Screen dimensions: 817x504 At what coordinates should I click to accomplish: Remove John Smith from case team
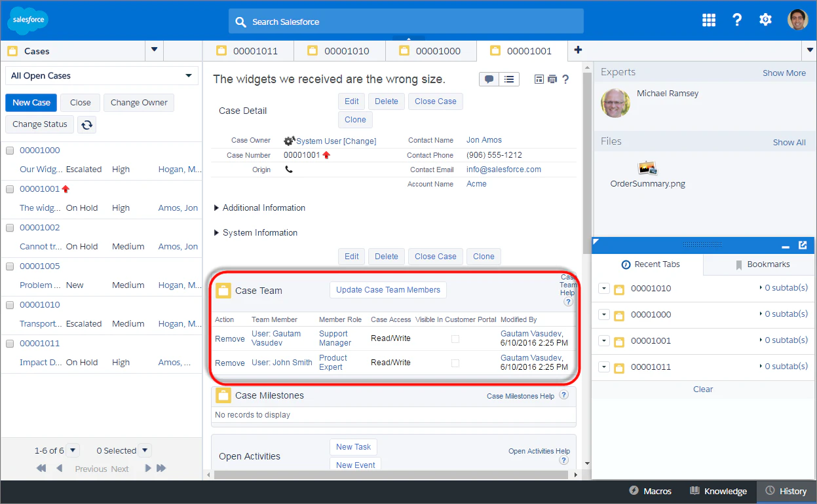pos(230,363)
